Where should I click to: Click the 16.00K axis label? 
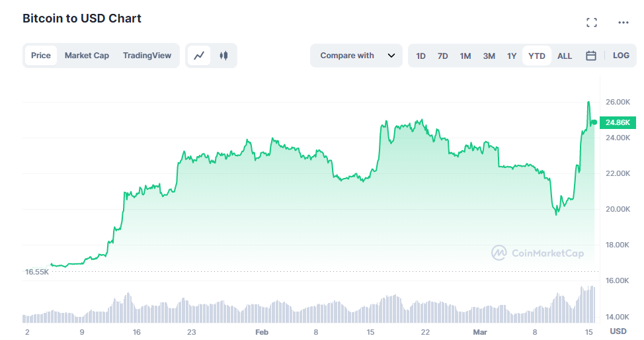click(618, 280)
